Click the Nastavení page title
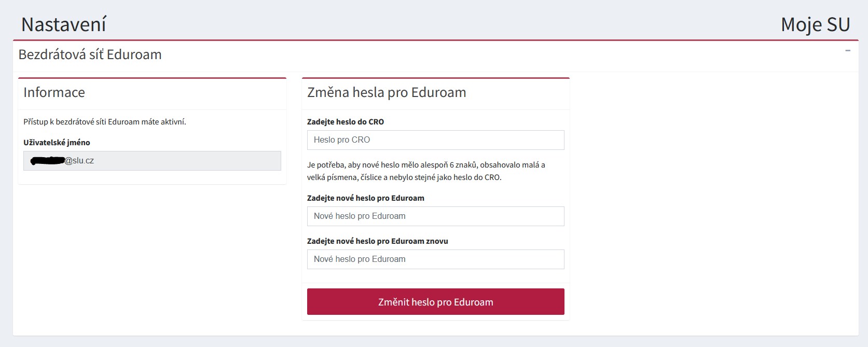868x347 pixels. coord(64,24)
